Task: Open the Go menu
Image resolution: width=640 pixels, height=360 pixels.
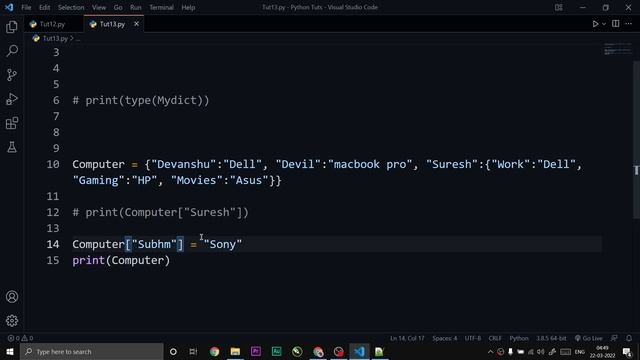Action: tap(118, 7)
